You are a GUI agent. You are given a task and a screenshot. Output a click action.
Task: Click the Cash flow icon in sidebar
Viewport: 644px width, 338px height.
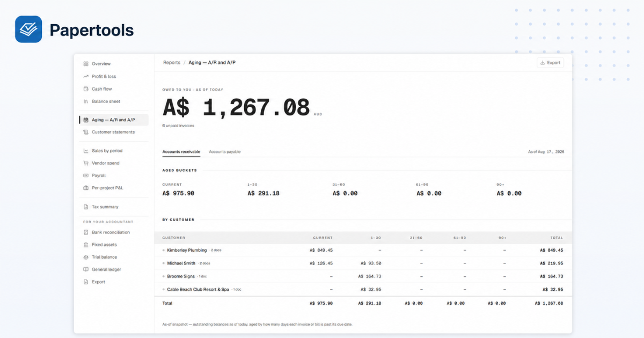pos(86,89)
